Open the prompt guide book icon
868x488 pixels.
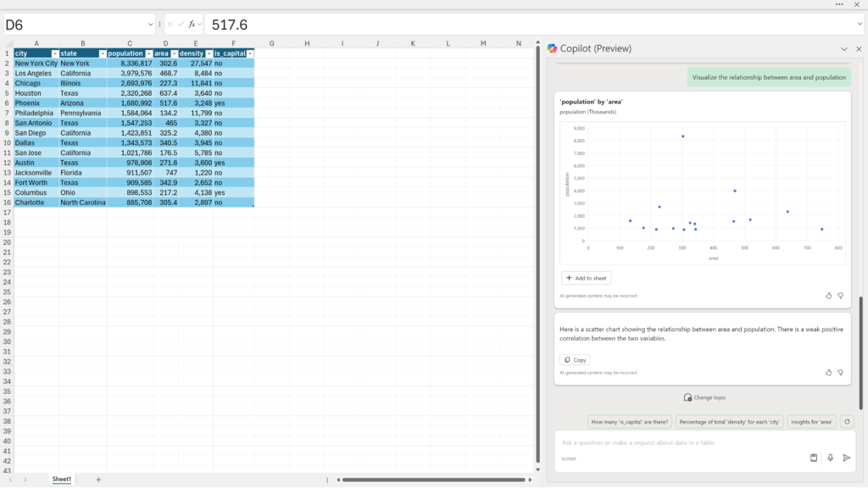tap(814, 457)
